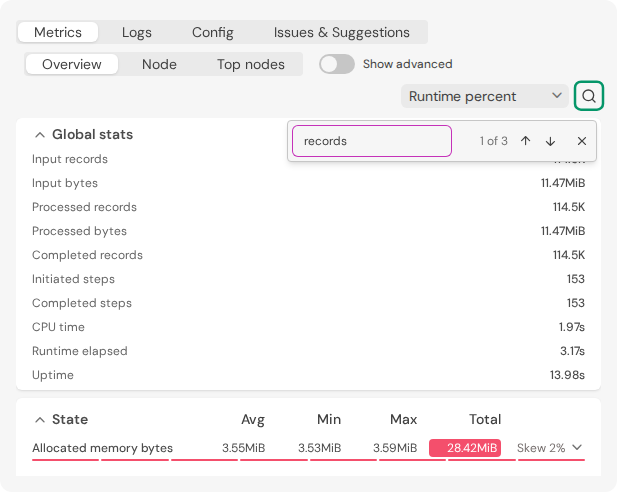Click the Completed steps label
Viewport: 617px width, 492px height.
click(x=82, y=303)
